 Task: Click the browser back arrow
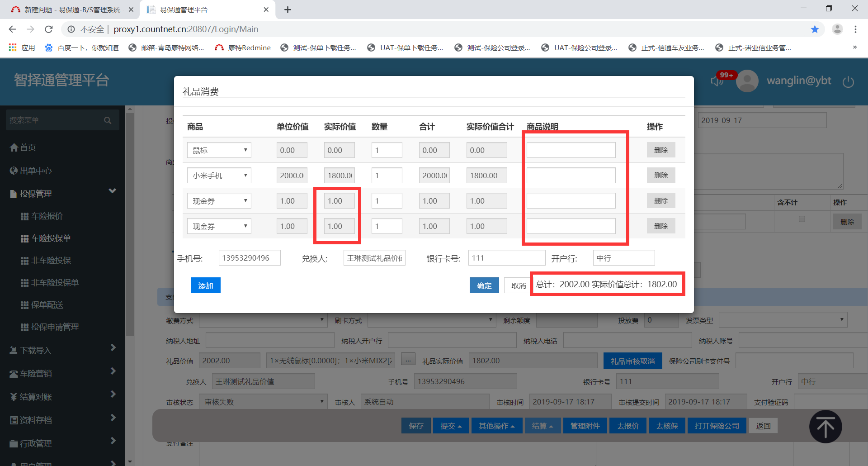12,29
